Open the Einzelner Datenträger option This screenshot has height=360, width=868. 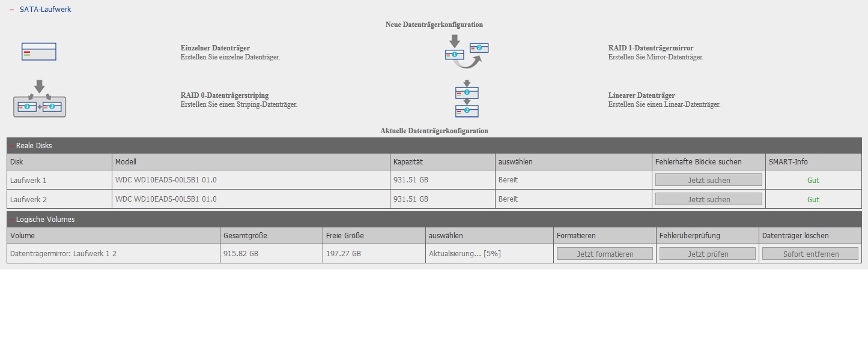[x=215, y=48]
